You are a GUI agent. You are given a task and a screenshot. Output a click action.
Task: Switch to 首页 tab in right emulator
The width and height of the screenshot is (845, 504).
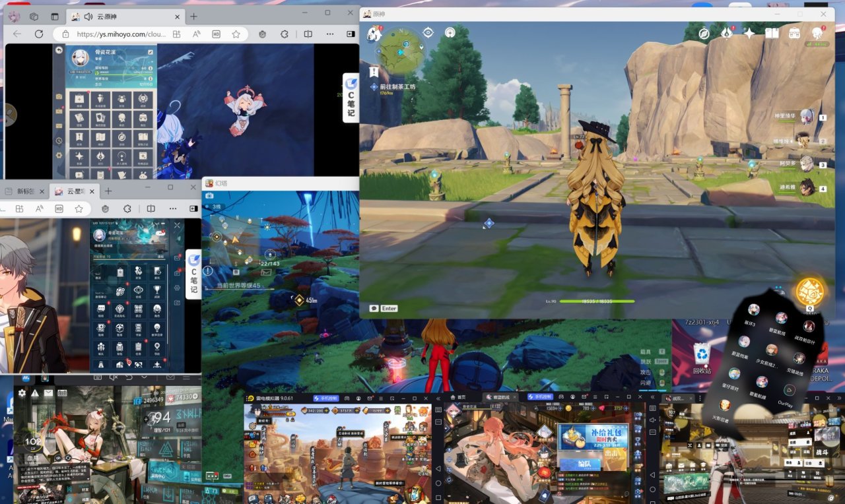pyautogui.click(x=458, y=397)
